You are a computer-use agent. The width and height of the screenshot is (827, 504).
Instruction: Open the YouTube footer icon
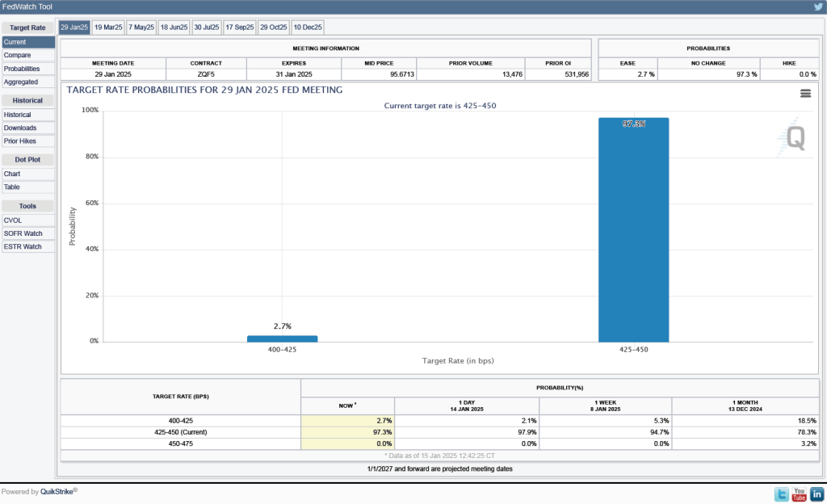[x=799, y=493]
